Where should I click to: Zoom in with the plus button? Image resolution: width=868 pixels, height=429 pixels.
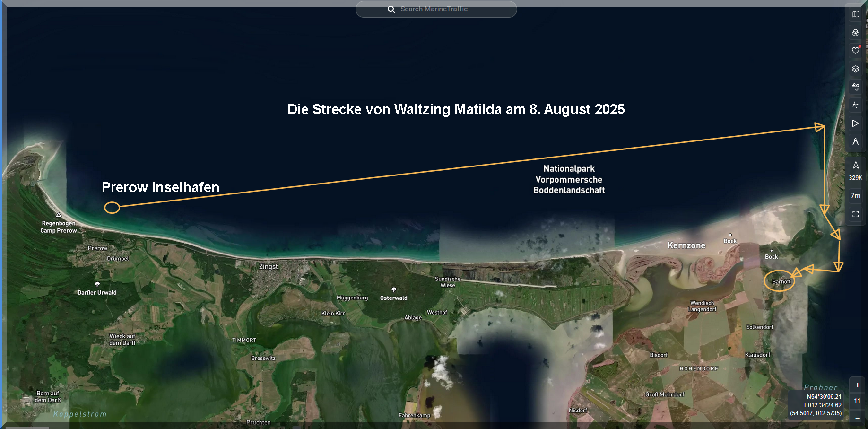click(x=857, y=385)
